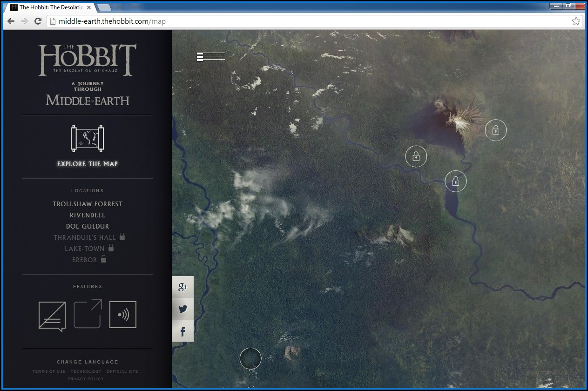The width and height of the screenshot is (588, 391).
Task: Share the map on Twitter
Action: (182, 309)
